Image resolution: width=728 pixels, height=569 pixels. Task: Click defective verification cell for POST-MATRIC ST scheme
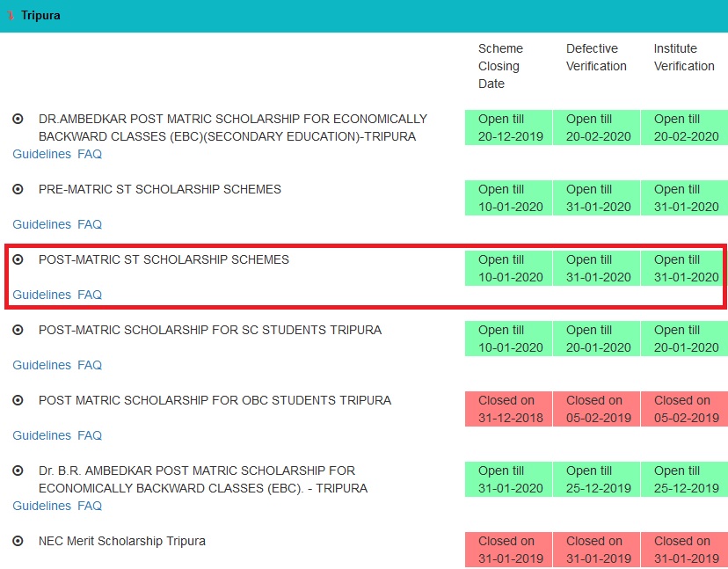click(596, 268)
